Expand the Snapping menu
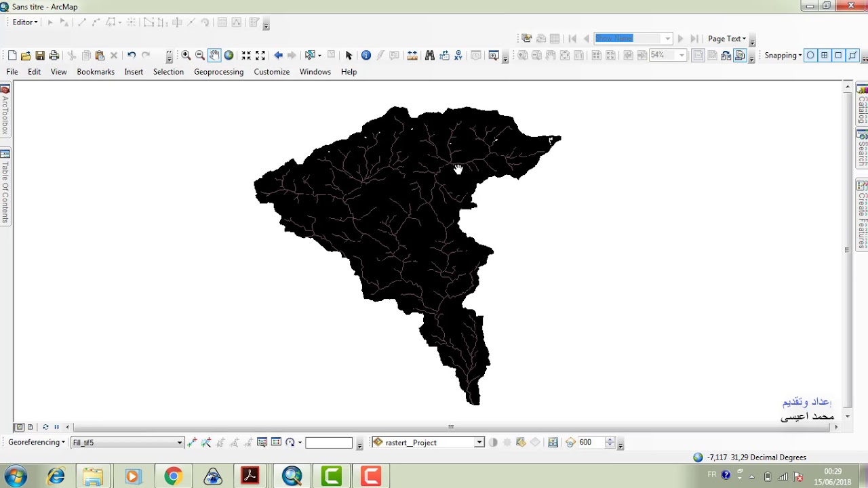 coord(783,56)
